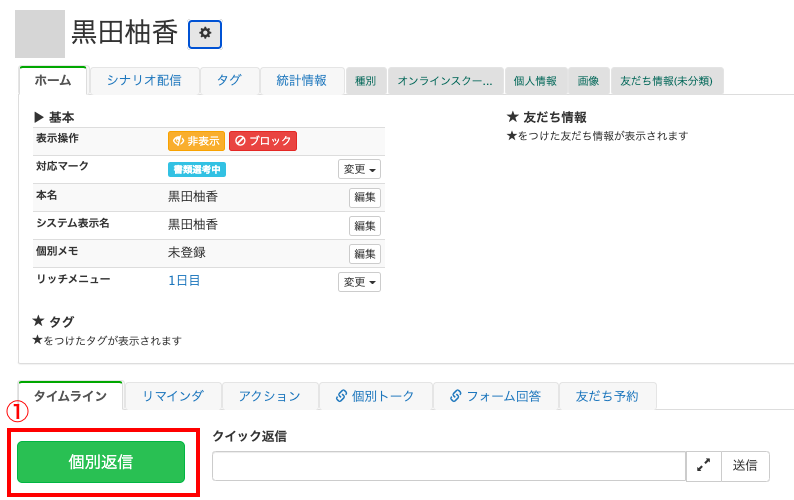Expand the quick reply with the arrows icon
This screenshot has width=794, height=500.
(x=703, y=466)
